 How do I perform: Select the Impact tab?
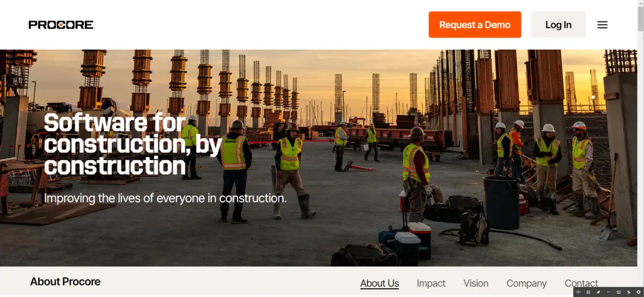[x=431, y=284]
